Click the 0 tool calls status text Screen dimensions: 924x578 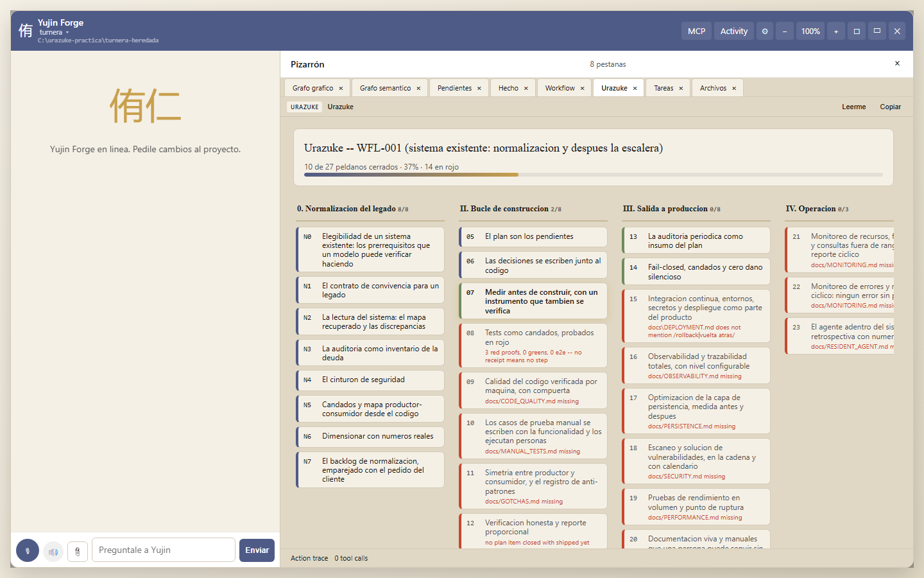pos(351,559)
